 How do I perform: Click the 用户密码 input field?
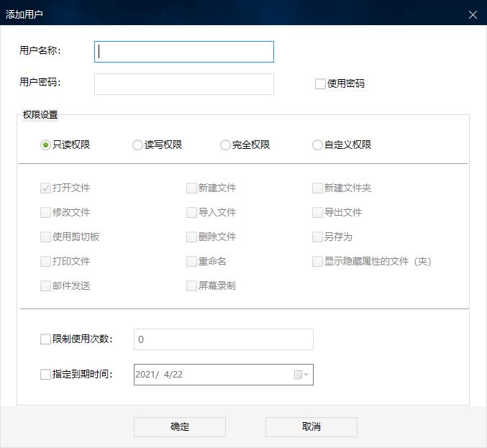tap(184, 84)
